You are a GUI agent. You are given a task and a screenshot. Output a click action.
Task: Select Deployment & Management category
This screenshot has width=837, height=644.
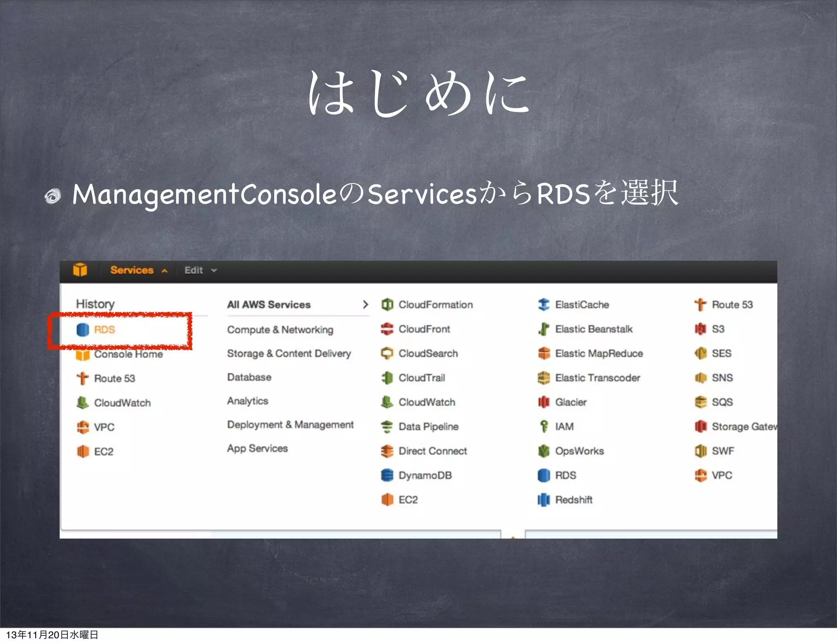[290, 425]
